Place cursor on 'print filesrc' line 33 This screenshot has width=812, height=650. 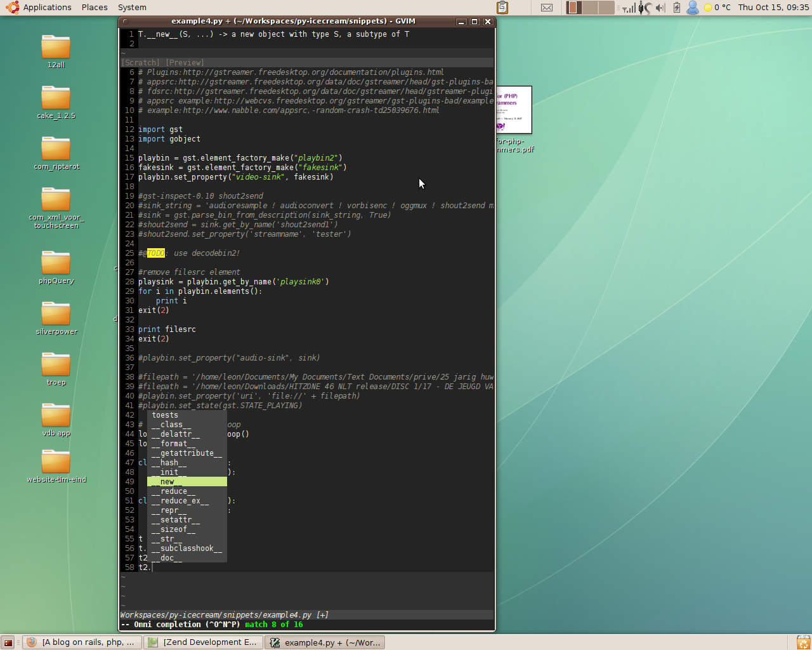click(x=167, y=329)
